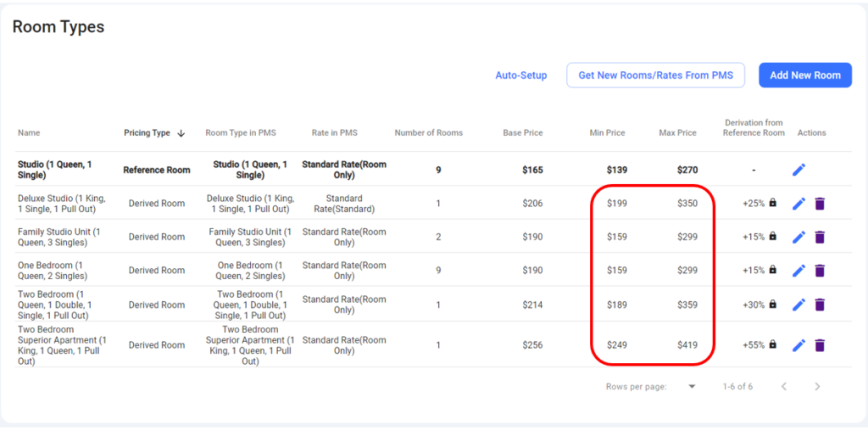The image size is (868, 431).
Task: Edit the Deluxe Studio room row
Action: tap(798, 204)
